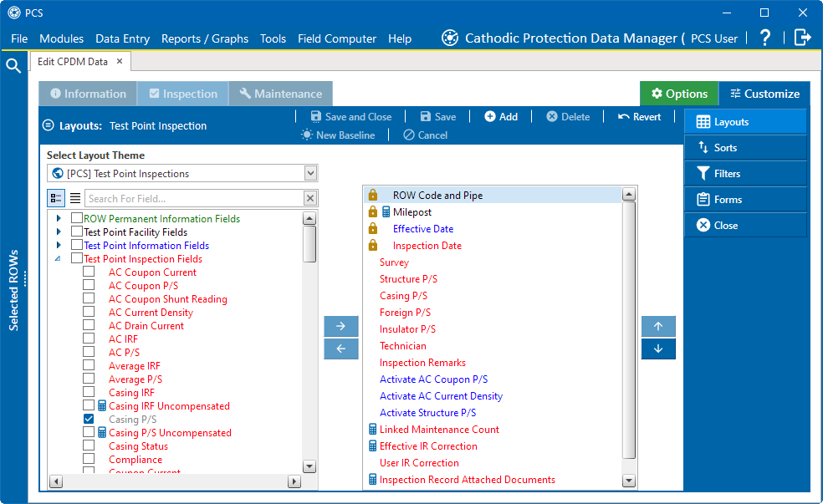Check the Average IRF checkbox
Image resolution: width=823 pixels, height=504 pixels.
click(89, 365)
